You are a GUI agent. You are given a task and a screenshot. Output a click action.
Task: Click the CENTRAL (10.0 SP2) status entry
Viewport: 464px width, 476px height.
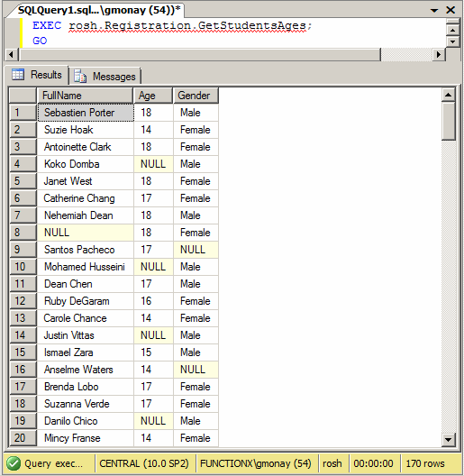click(144, 463)
